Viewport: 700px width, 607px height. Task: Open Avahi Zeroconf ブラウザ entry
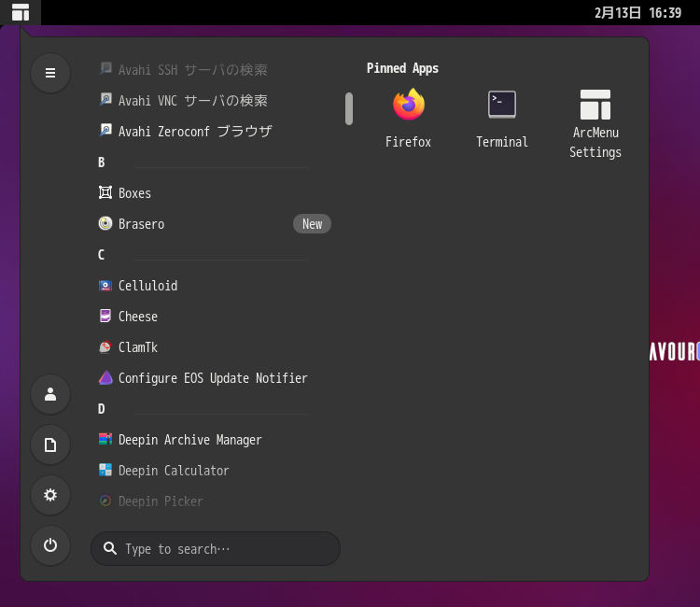(x=215, y=131)
